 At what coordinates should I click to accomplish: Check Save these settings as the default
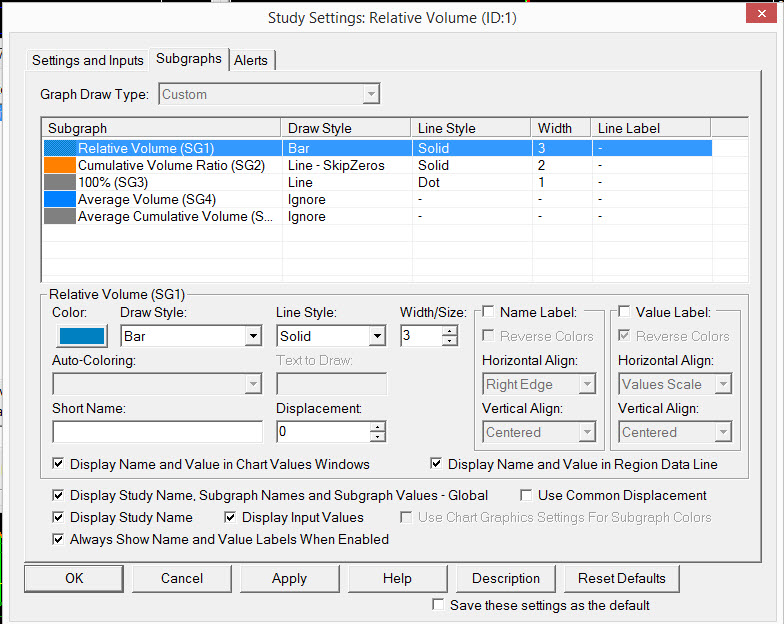pos(438,605)
